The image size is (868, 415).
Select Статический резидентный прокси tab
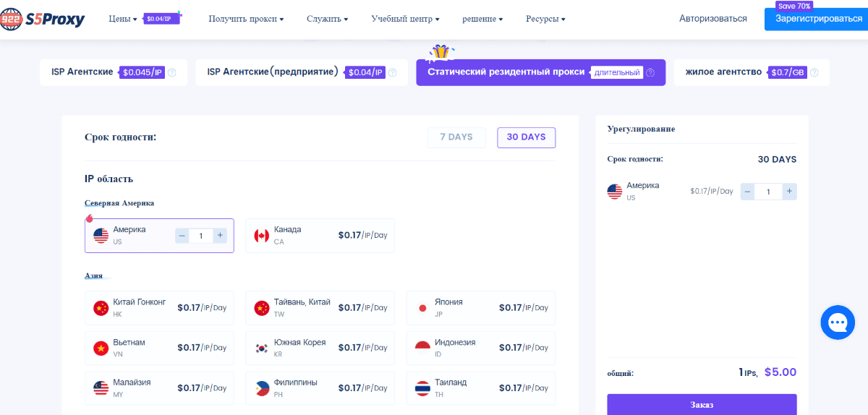[x=541, y=72]
